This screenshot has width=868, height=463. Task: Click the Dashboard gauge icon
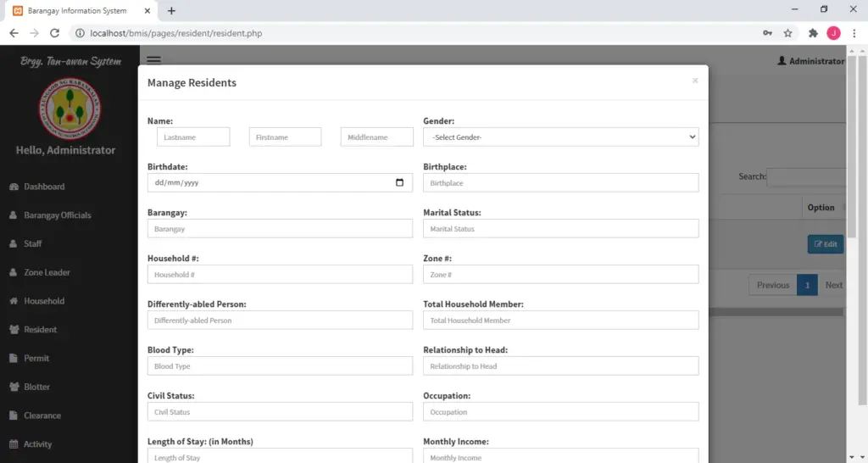click(x=14, y=187)
